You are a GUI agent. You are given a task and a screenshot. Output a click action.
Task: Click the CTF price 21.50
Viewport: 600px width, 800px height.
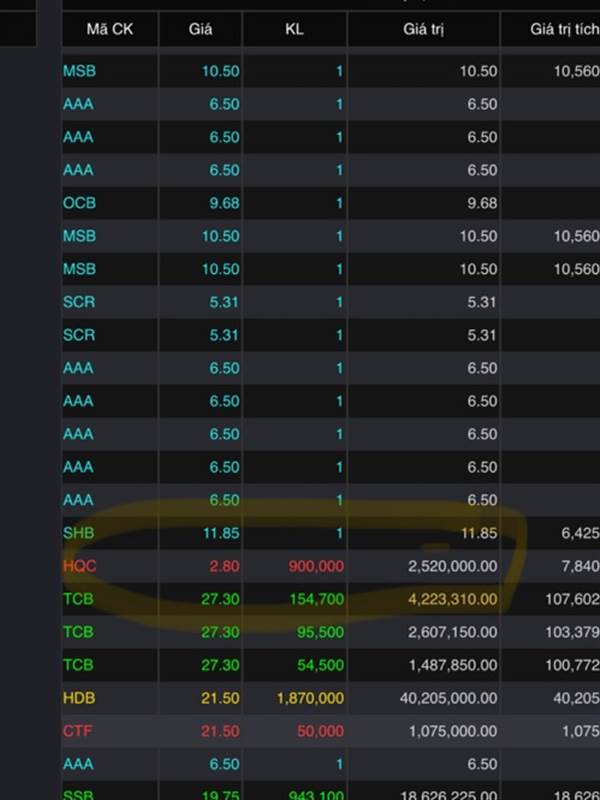[x=220, y=731]
